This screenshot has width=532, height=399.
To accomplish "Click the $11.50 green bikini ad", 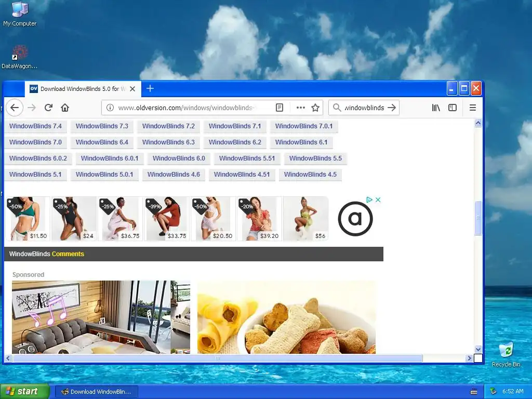I will tap(28, 219).
